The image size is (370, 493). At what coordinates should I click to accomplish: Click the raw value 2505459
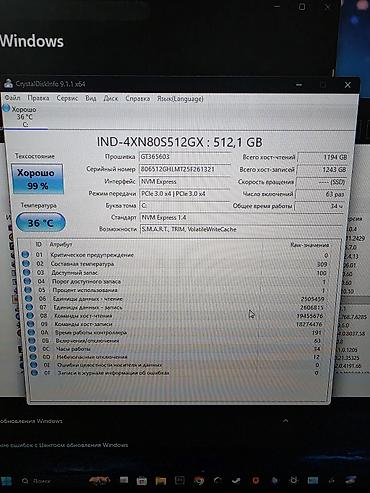(x=312, y=299)
